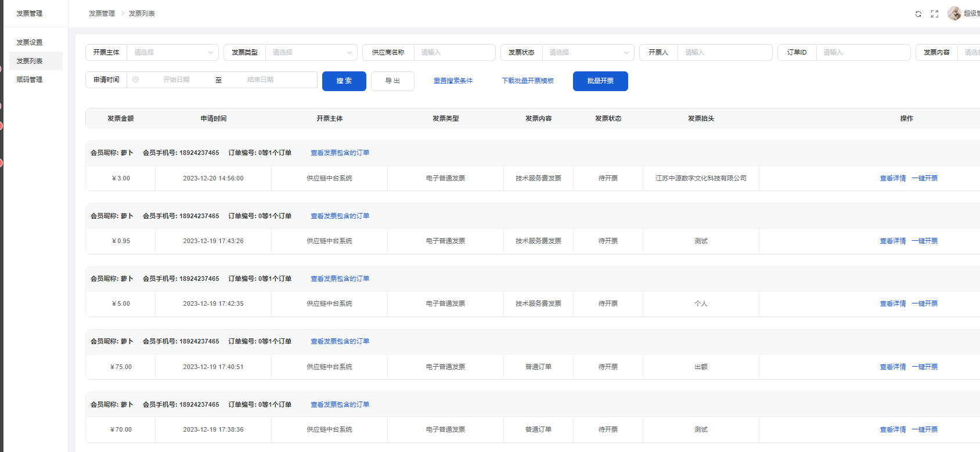980x452 pixels.
Task: Click the 开始日期 date input
Action: pyautogui.click(x=176, y=80)
